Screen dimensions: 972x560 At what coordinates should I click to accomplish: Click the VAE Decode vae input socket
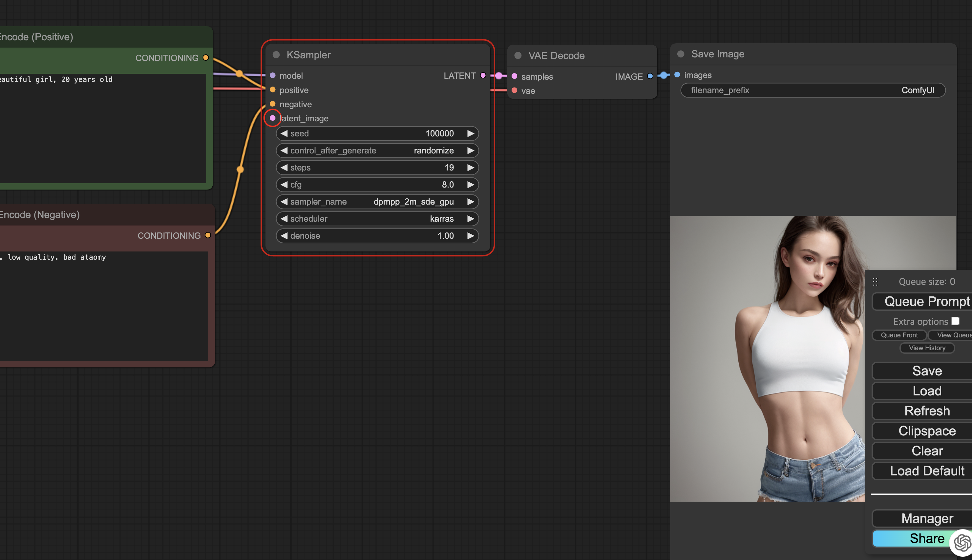pyautogui.click(x=514, y=91)
